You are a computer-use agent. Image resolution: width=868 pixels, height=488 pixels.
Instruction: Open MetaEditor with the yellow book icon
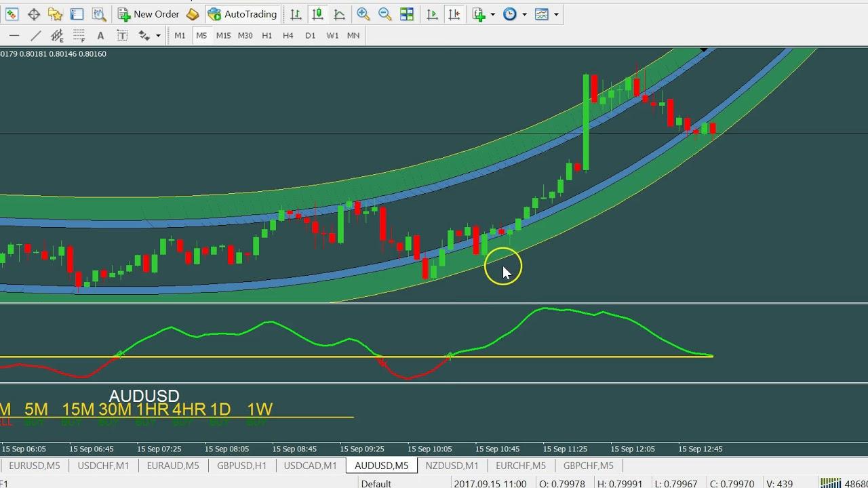193,14
